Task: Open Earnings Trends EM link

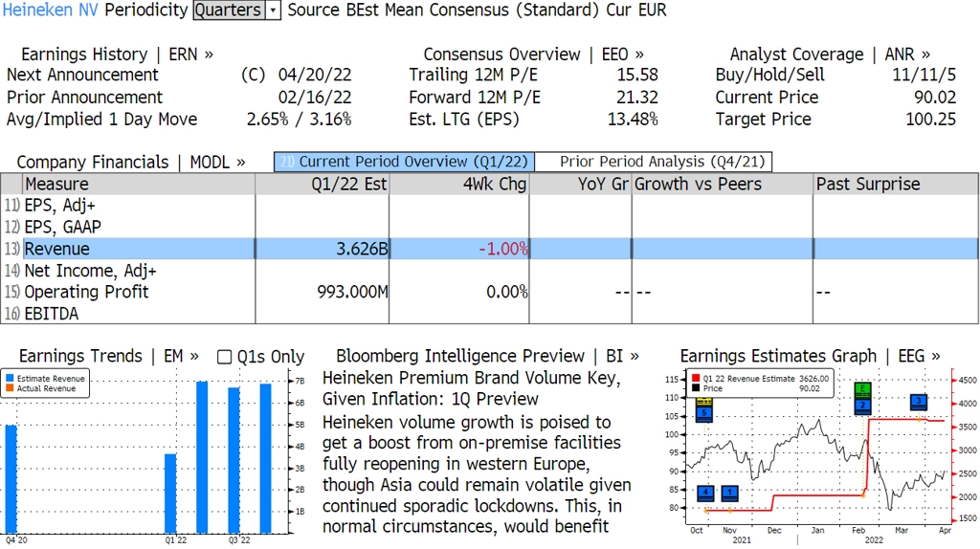Action: click(x=109, y=356)
